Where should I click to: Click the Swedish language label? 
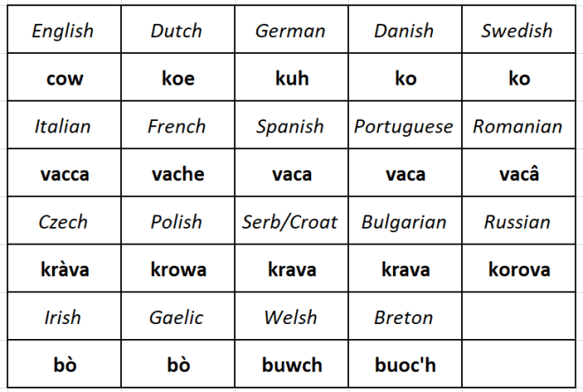[x=517, y=31]
